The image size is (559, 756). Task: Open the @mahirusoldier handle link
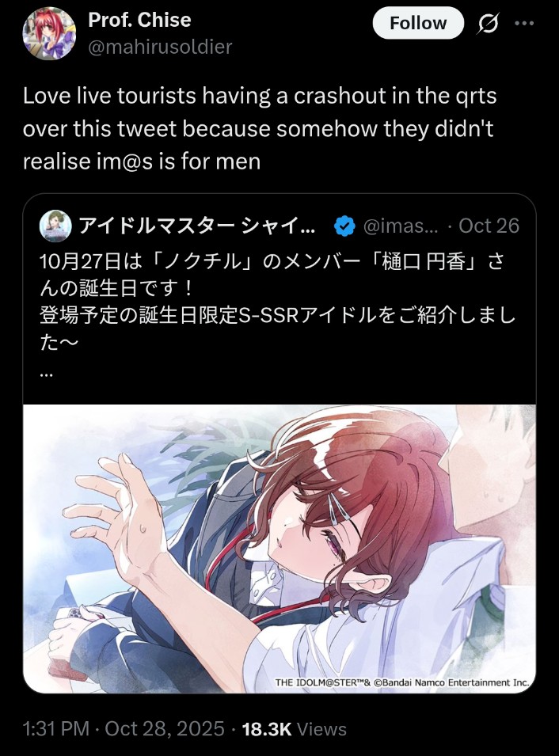160,47
